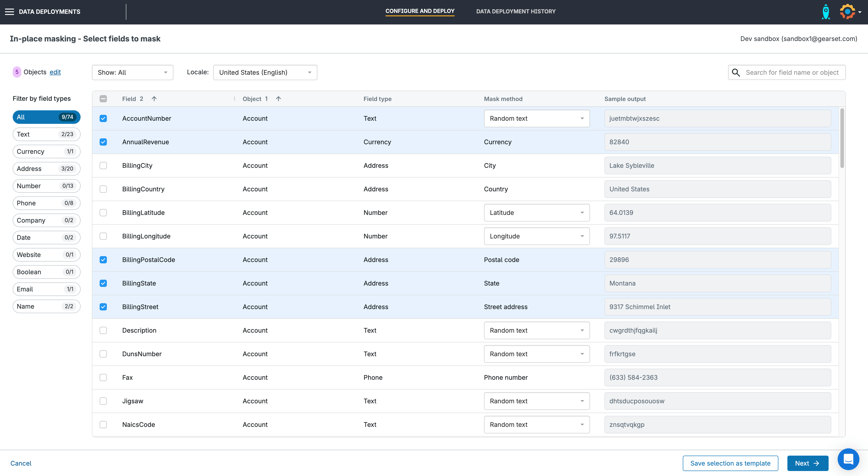The width and height of the screenshot is (868, 476).
Task: Focus the field name search box
Action: click(x=792, y=72)
